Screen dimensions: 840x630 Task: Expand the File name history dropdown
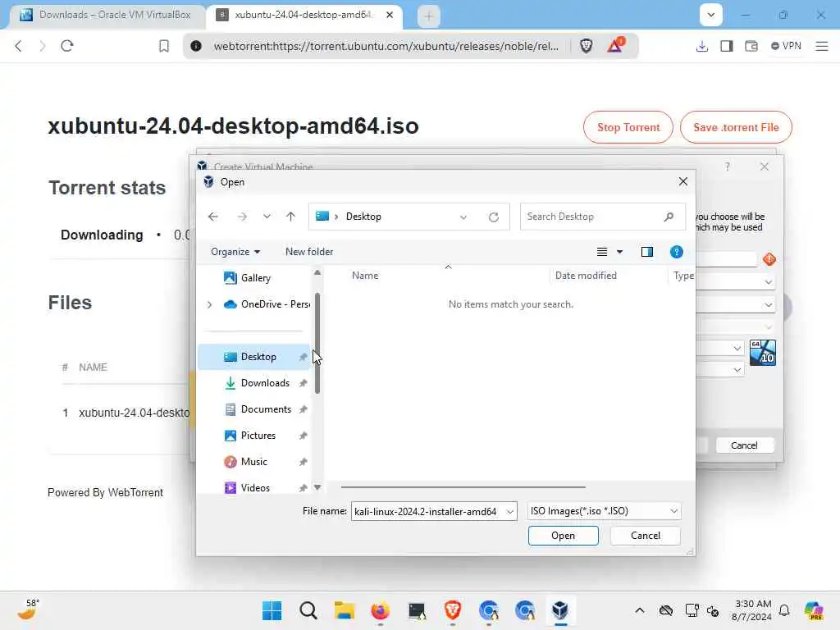(x=510, y=512)
